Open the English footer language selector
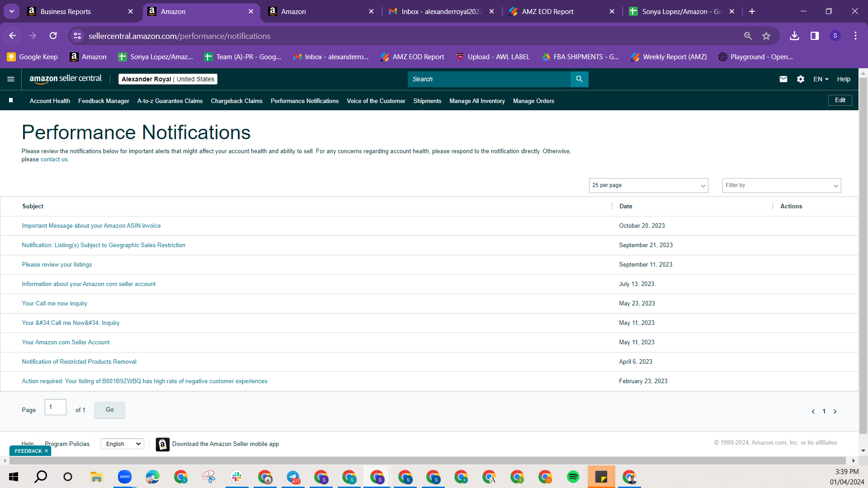Screen dimensions: 868x488 coord(123,444)
